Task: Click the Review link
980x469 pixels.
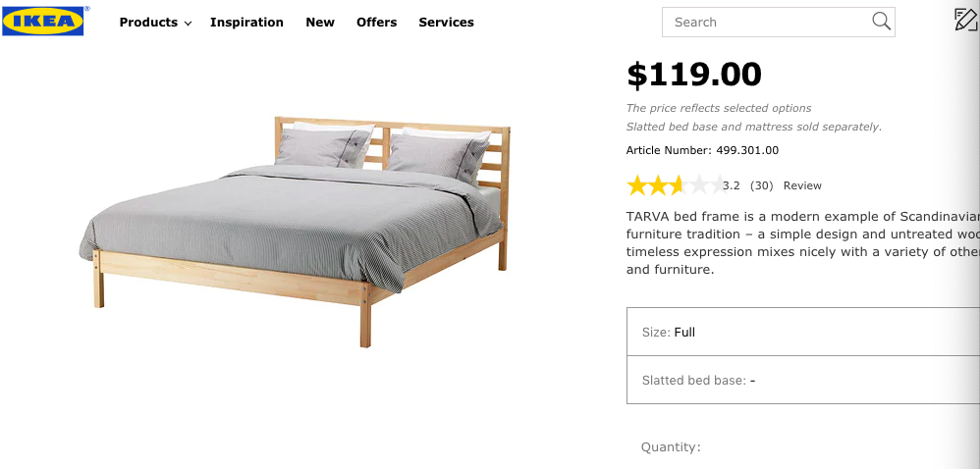Action: click(x=802, y=185)
